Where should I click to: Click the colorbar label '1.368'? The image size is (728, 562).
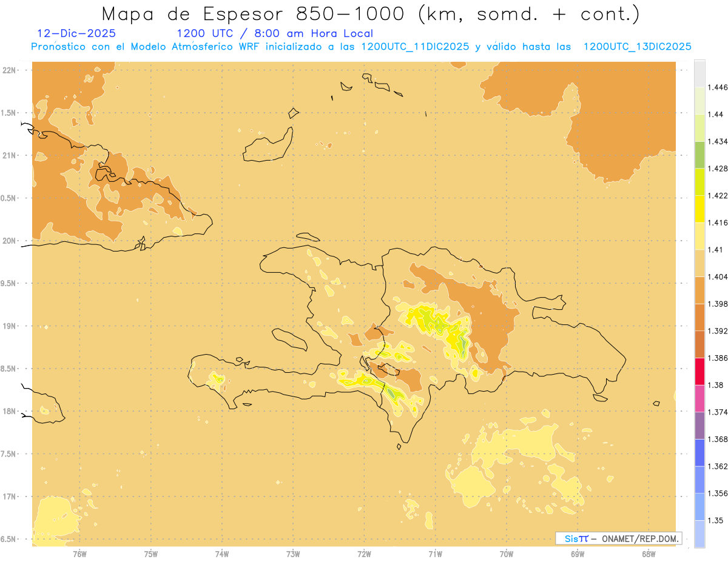718,439
